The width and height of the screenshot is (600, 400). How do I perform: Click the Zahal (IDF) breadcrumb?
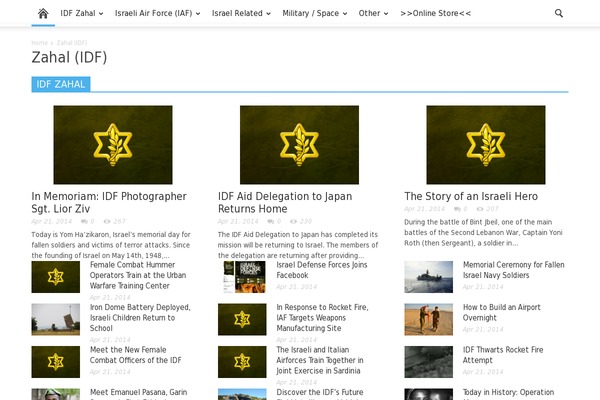(x=72, y=42)
